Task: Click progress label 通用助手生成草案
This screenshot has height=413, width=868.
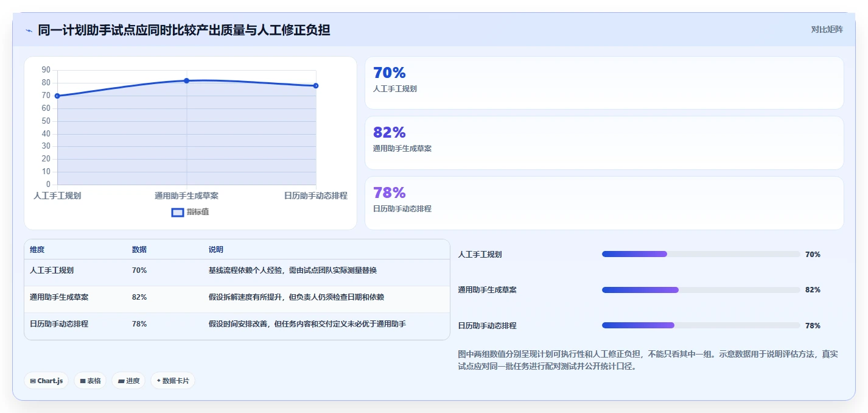Action: tap(488, 290)
